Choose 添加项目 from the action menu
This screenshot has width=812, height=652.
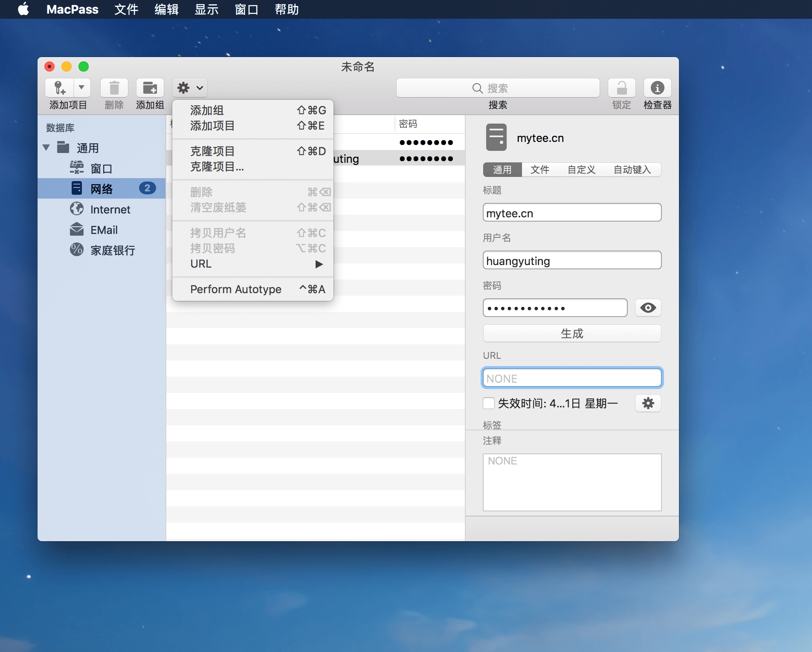(x=253, y=126)
